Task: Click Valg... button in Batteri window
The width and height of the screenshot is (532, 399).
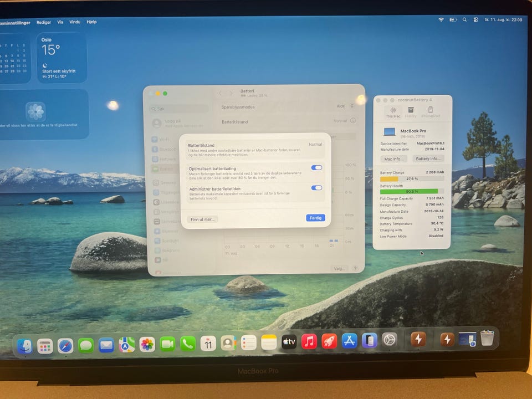Action: click(x=339, y=268)
